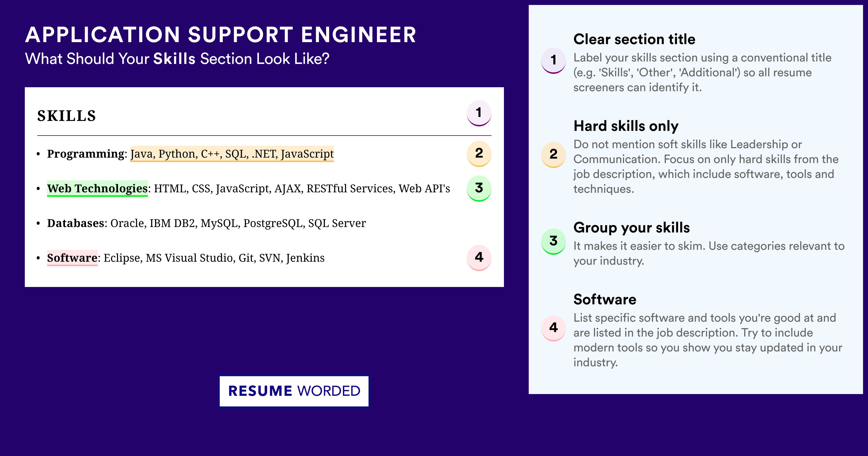
Task: Click the purple number 1 badge beside SKILLS
Action: point(479,113)
